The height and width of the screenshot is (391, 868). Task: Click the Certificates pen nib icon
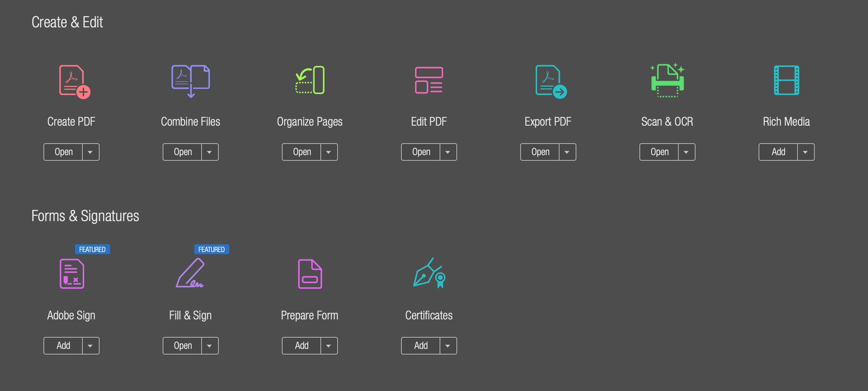(429, 273)
